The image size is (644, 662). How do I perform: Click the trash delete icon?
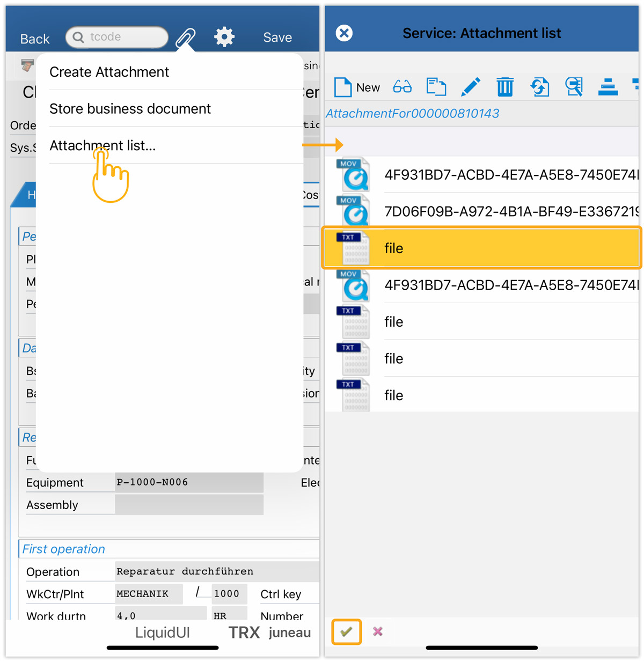pos(504,87)
